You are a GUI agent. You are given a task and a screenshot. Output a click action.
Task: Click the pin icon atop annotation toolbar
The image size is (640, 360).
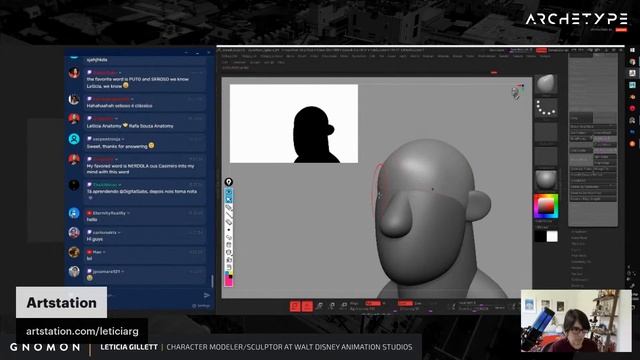(229, 182)
